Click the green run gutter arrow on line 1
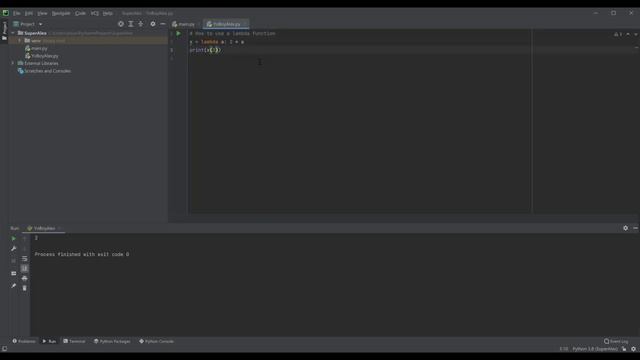This screenshot has width=640, height=360. tap(178, 33)
